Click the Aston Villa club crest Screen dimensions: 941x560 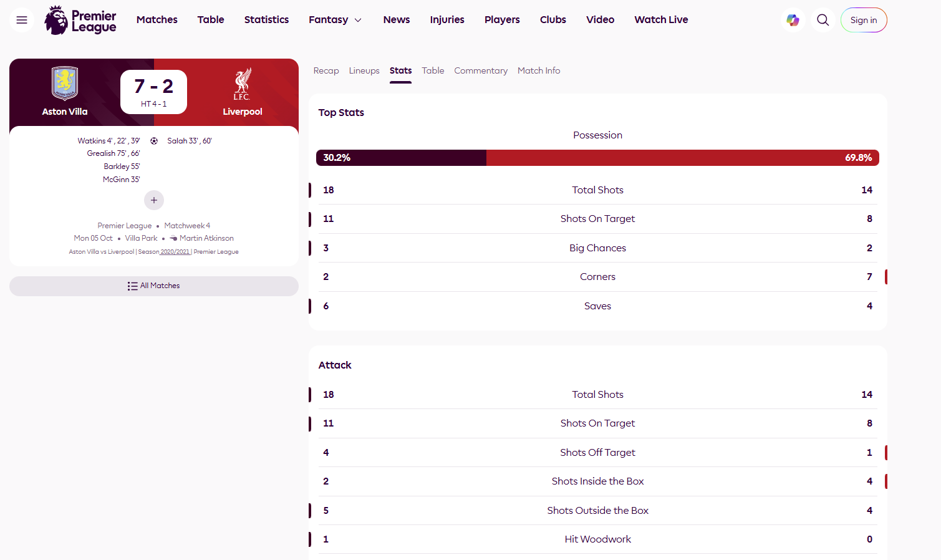(65, 84)
